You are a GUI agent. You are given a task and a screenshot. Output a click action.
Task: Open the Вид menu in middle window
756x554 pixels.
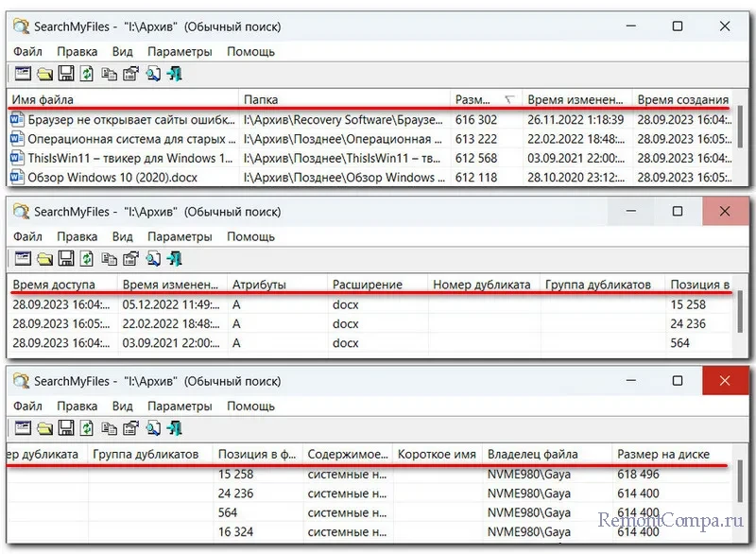click(122, 236)
